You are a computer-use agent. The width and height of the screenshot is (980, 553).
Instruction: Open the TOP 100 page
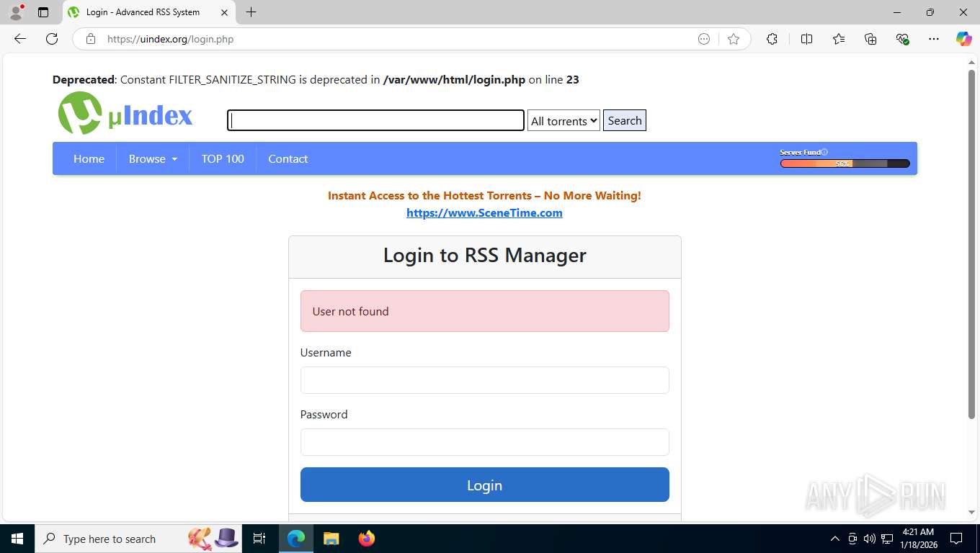tap(223, 158)
